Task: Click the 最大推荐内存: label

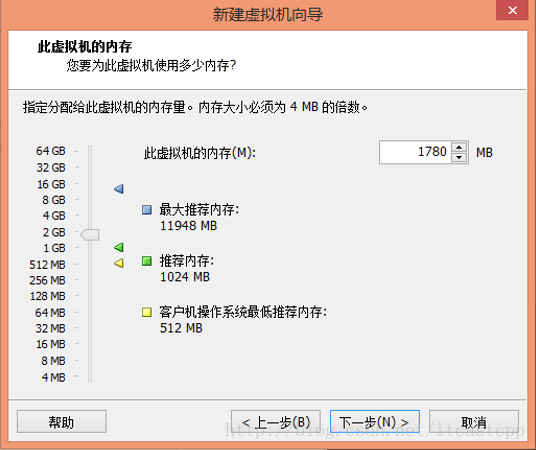Action: point(199,209)
